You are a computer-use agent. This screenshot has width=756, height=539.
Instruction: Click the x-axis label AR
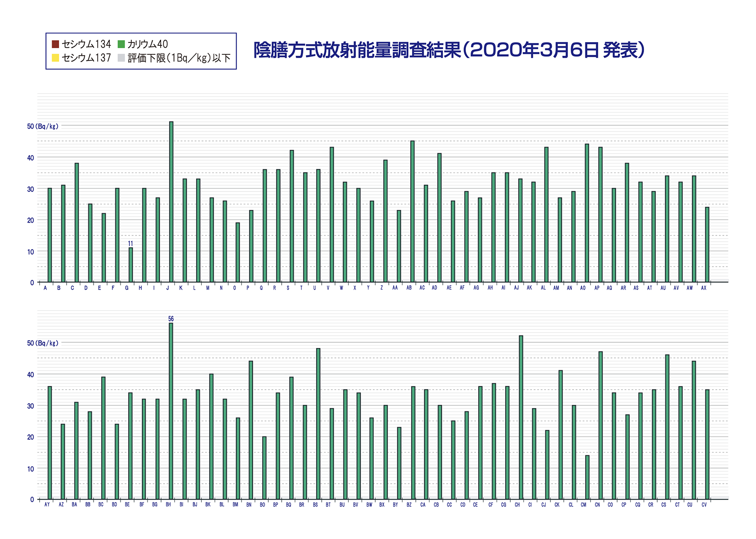[x=623, y=288]
